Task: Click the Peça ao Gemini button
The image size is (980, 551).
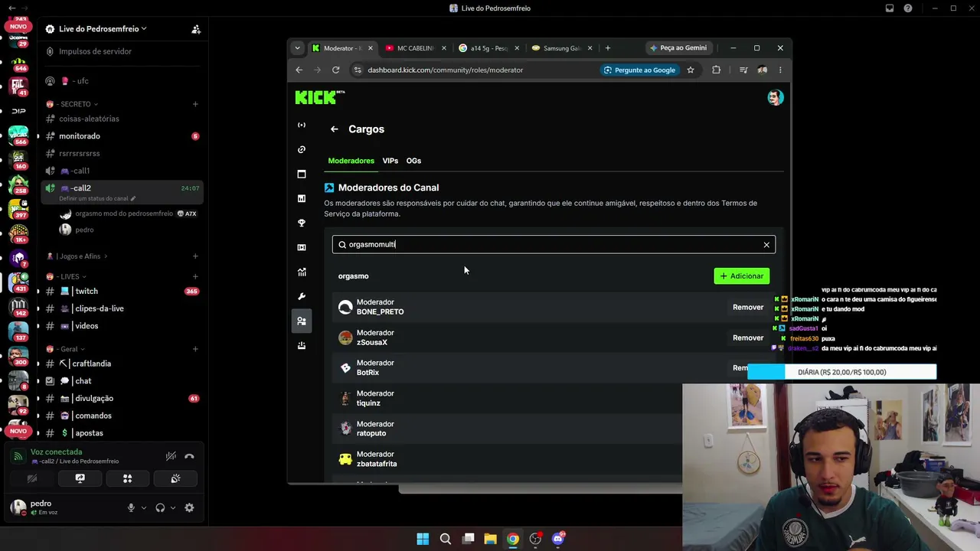Action: [x=678, y=48]
